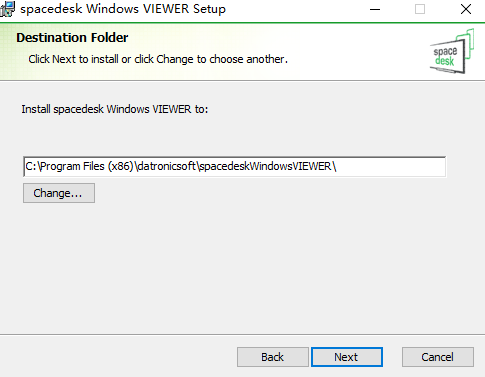Place cursor after 'spacedeskWindowsVIEWER\' in path
The image size is (485, 377).
point(338,166)
